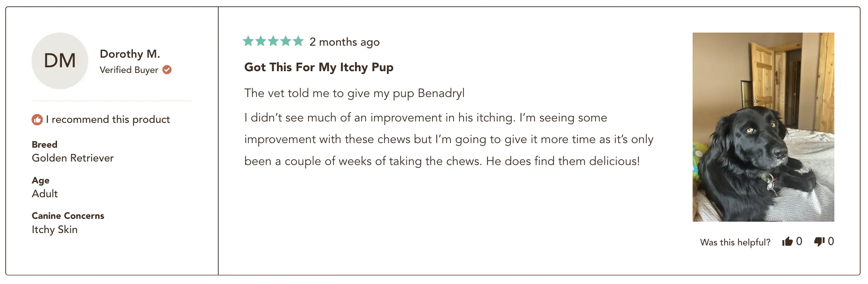This screenshot has width=868, height=284.
Task: Click the Verified Buyer label
Action: [129, 70]
